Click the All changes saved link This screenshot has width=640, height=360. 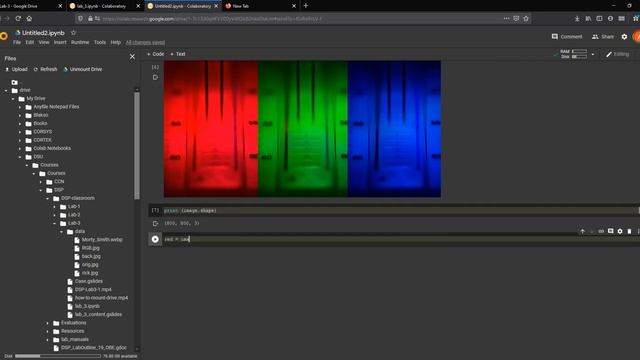point(145,42)
